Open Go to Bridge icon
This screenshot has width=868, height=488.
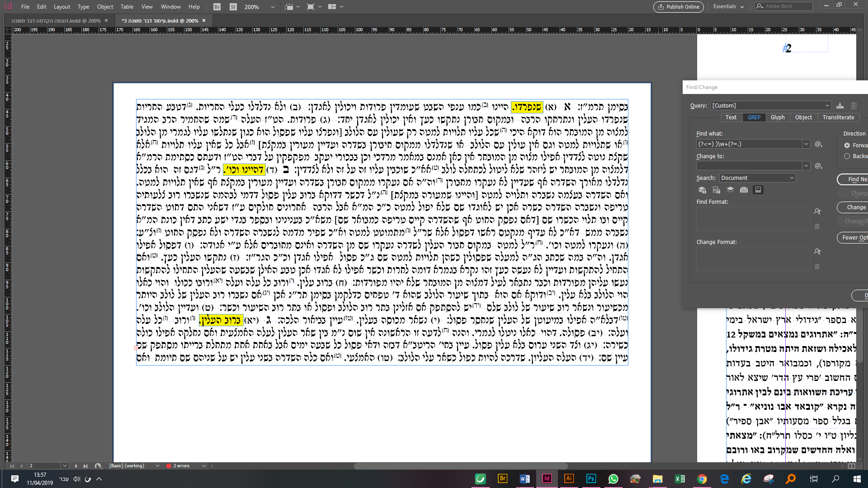217,7
